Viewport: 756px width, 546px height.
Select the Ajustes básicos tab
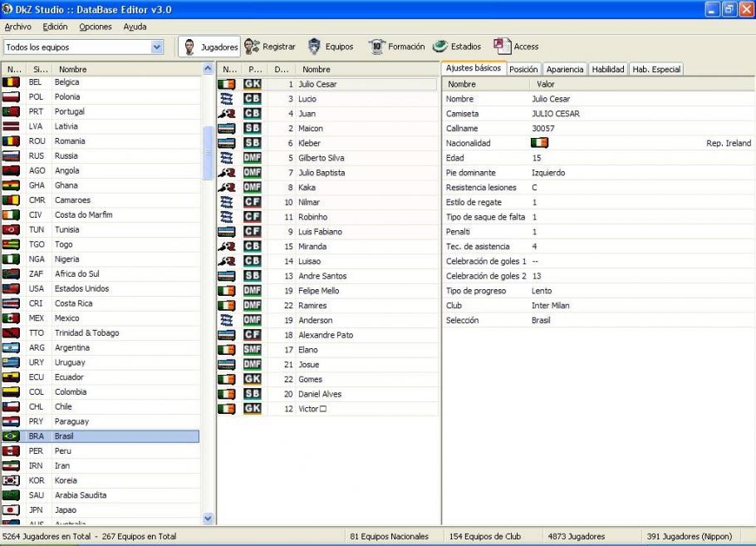click(x=474, y=68)
